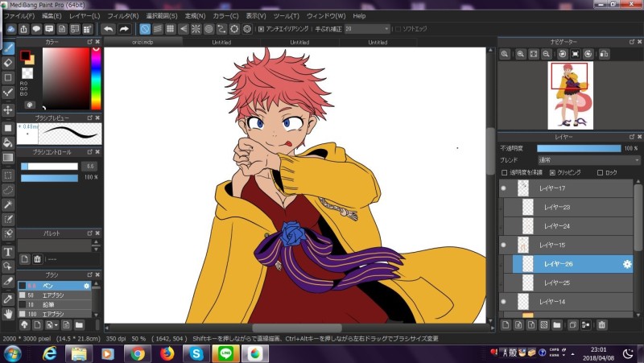The height and width of the screenshot is (363, 644).
Task: Delete layer with trash icon in Layer panel
Action: coord(601,325)
